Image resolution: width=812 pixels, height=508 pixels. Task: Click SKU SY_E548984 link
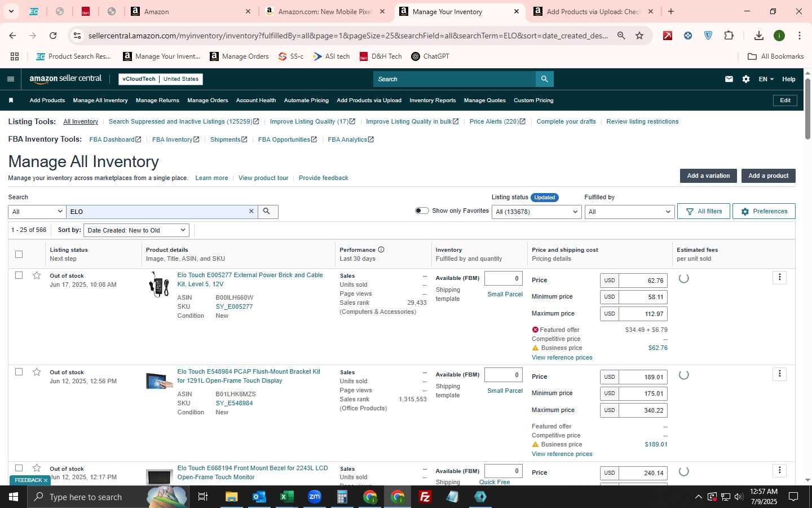[x=234, y=403]
